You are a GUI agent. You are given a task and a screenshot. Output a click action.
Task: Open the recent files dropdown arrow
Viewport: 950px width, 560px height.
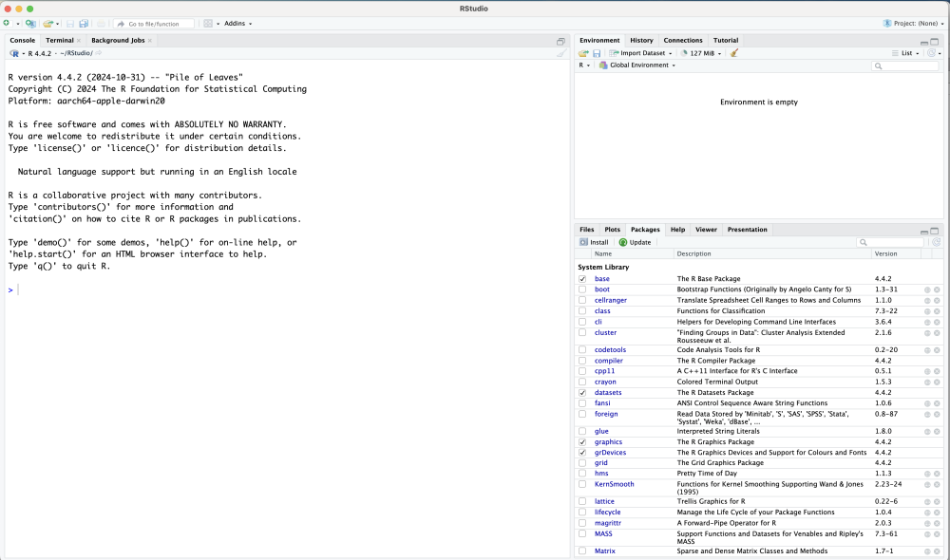[58, 25]
